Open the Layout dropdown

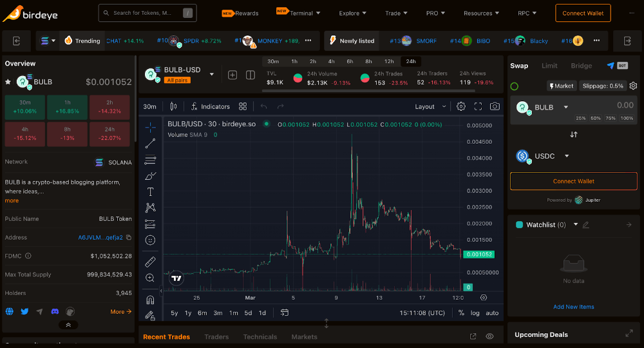(430, 106)
